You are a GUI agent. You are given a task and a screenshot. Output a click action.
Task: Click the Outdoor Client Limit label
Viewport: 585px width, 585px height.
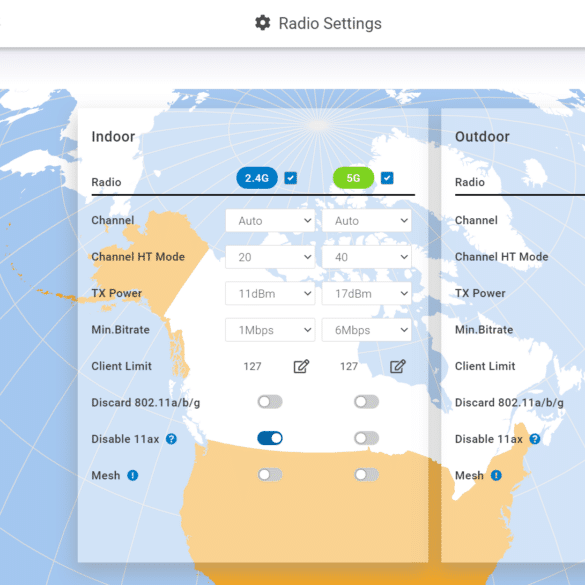pyautogui.click(x=485, y=366)
